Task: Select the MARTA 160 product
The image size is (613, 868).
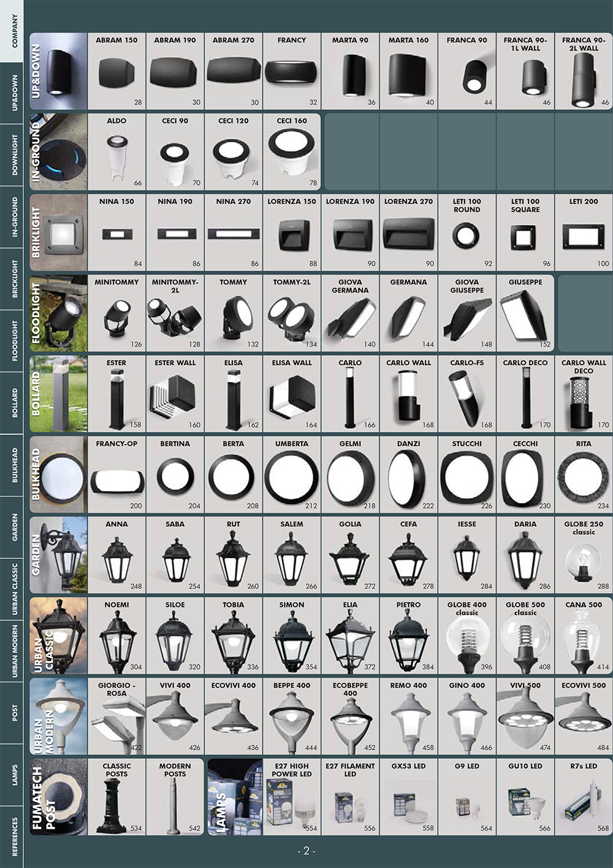Action: pos(409,71)
